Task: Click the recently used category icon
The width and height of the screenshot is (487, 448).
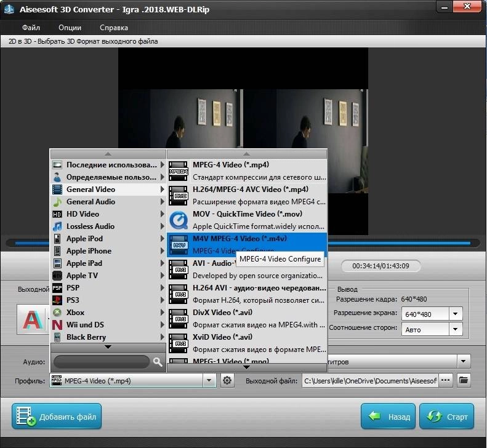Action: (57, 165)
